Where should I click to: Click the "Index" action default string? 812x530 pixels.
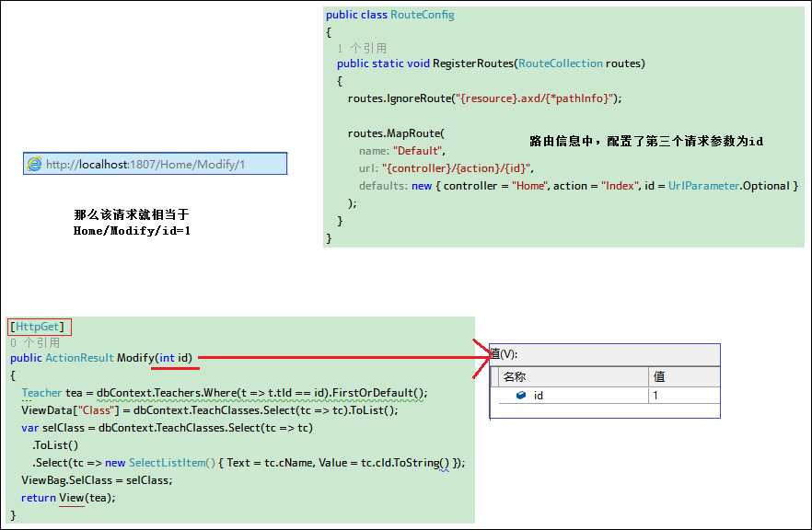tap(621, 186)
